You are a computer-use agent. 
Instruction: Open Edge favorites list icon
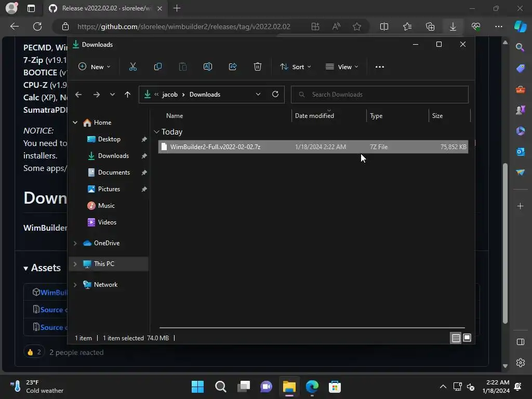click(407, 26)
